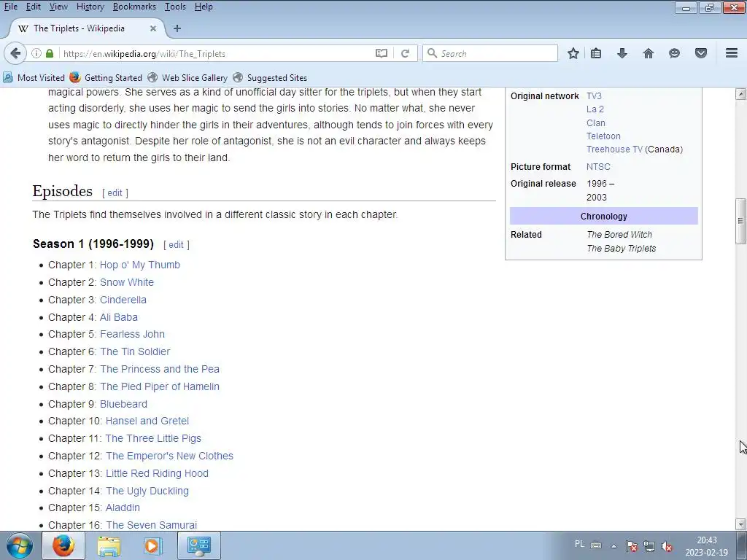Open the Hop o' My Thumb link

tap(140, 265)
